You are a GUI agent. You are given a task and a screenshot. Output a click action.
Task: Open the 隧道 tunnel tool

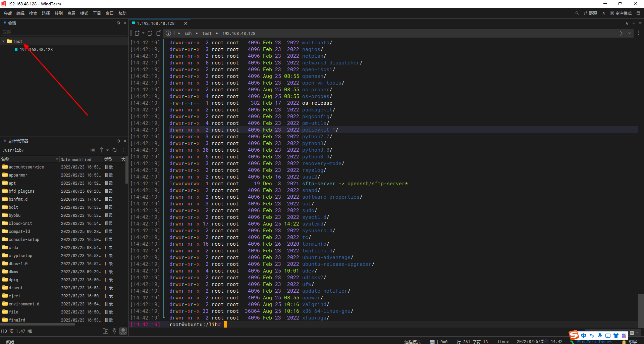click(591, 13)
